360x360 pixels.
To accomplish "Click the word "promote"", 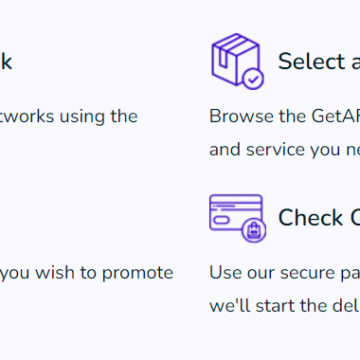I will tap(138, 273).
